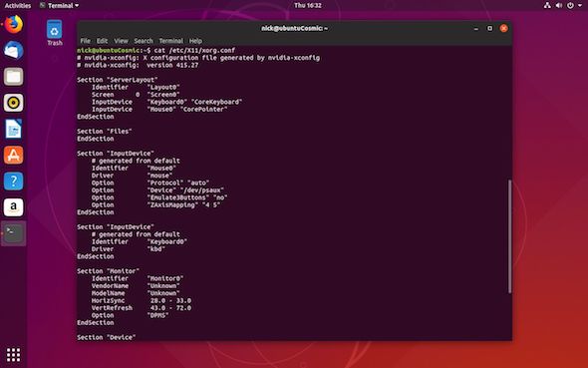Launch the Amazon dock icon

[14, 207]
